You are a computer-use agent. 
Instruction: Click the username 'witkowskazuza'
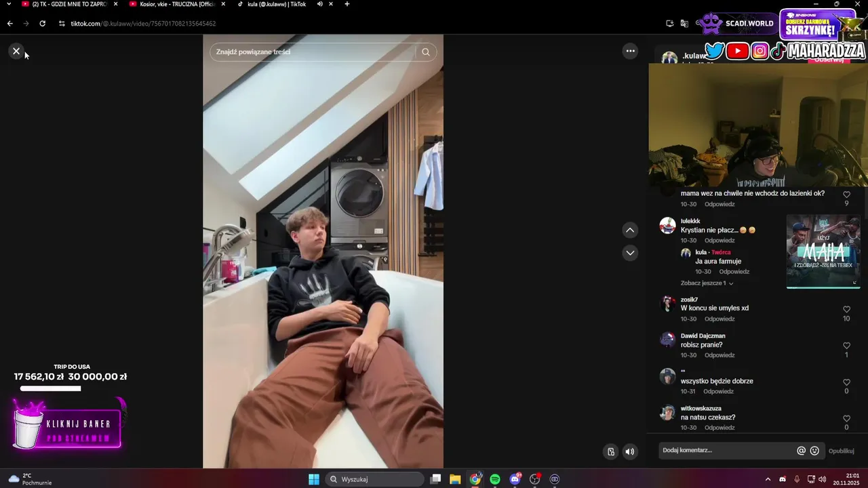701,409
